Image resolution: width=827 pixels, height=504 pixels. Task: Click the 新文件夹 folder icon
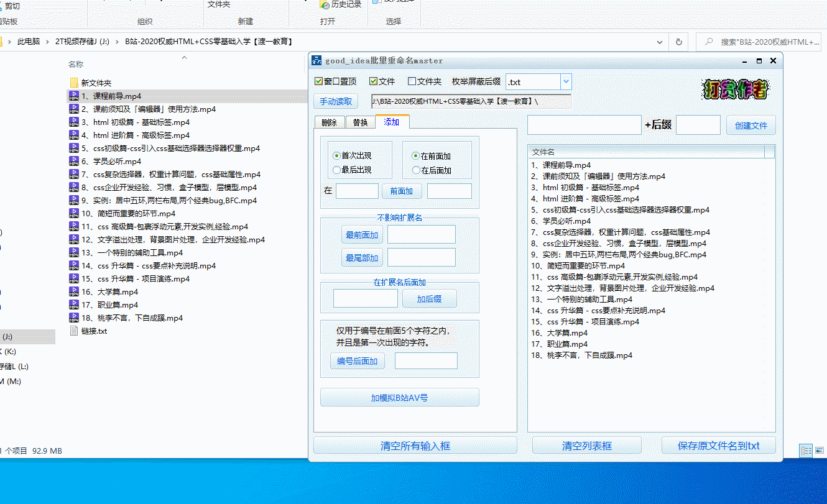click(73, 83)
